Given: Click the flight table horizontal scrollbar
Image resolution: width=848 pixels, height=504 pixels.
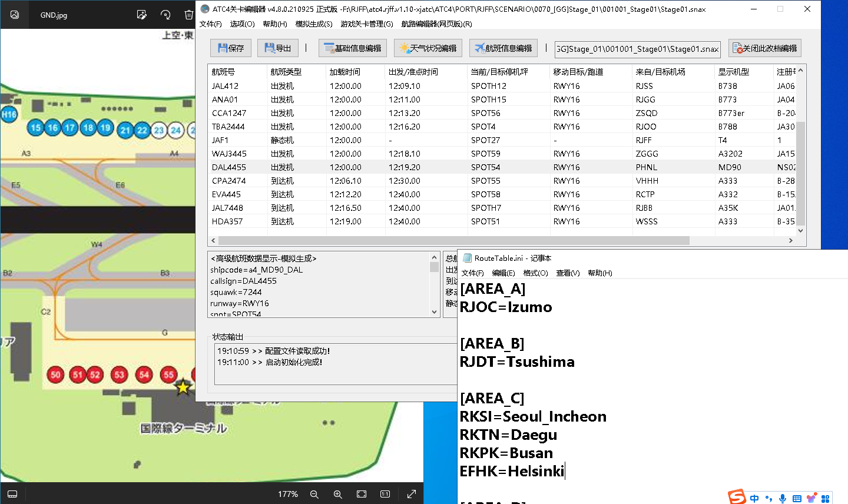Looking at the screenshot, I should 453,240.
